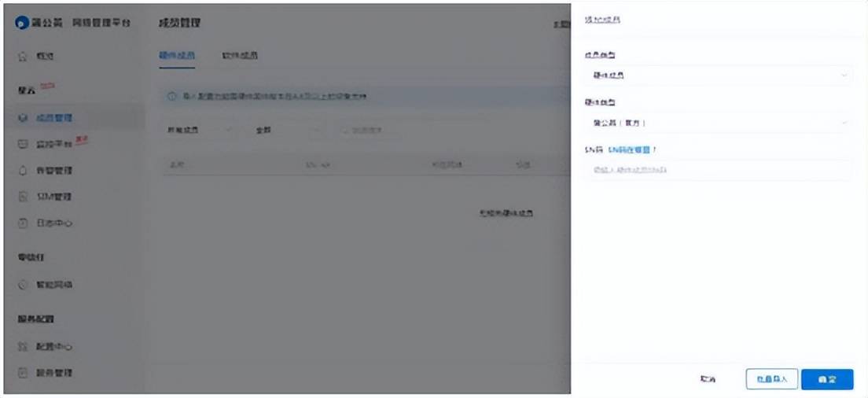Click the bell icon for 告警管理
The height and width of the screenshot is (398, 868).
click(x=22, y=171)
